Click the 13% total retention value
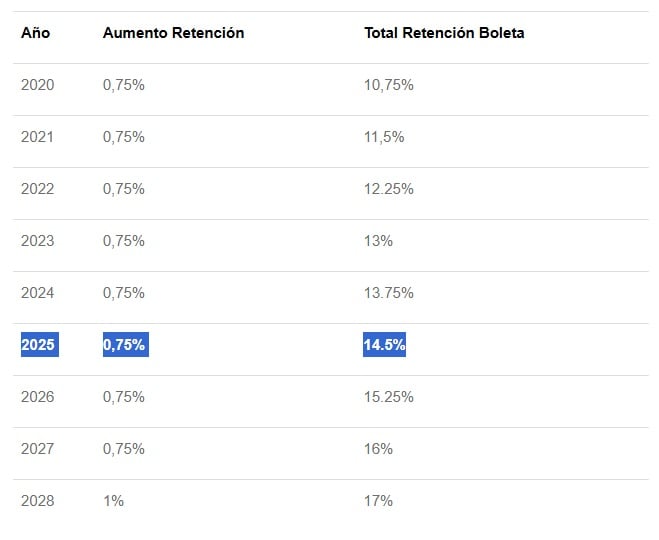 tap(378, 241)
